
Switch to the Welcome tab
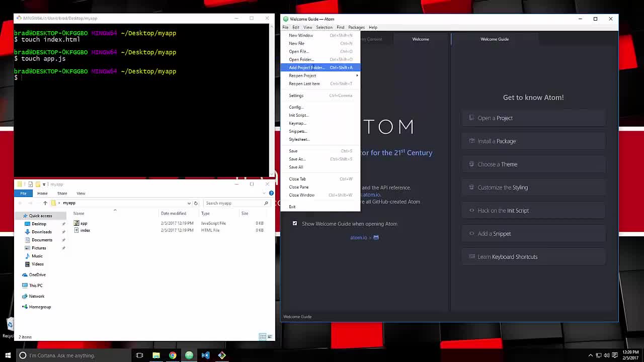click(x=421, y=39)
